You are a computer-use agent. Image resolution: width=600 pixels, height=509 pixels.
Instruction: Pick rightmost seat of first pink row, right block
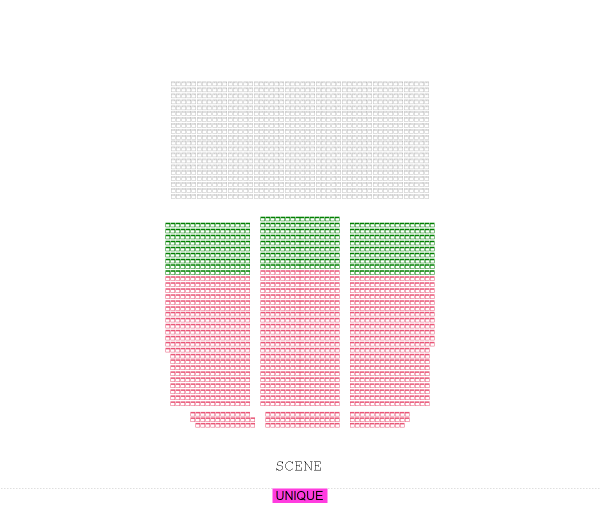coord(432,279)
